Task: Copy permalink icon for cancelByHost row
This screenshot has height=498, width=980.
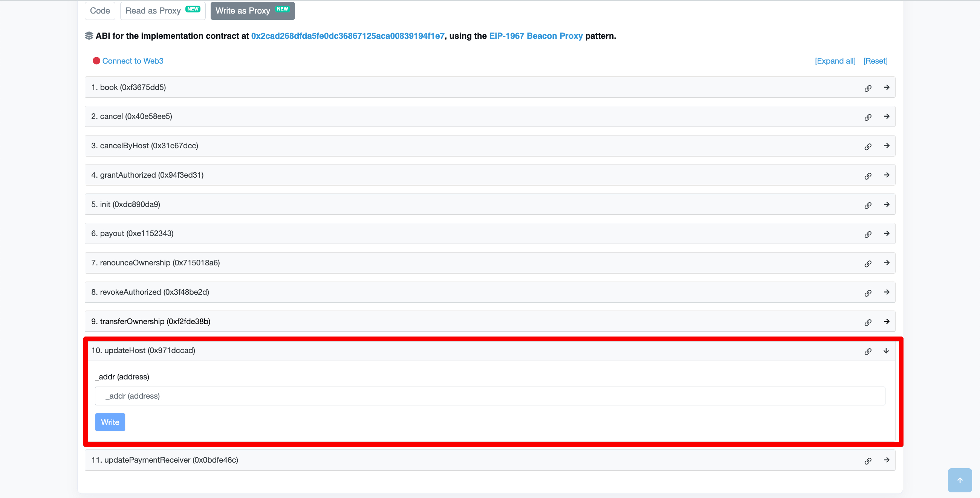Action: coord(868,146)
